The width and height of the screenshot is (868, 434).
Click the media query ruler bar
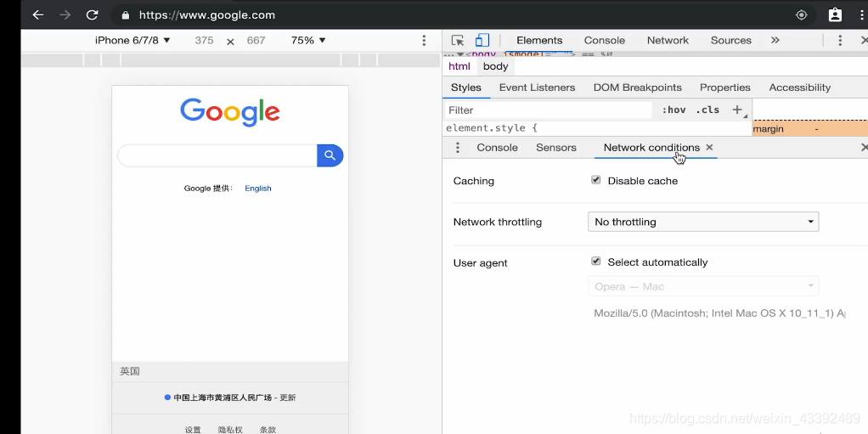(231, 59)
